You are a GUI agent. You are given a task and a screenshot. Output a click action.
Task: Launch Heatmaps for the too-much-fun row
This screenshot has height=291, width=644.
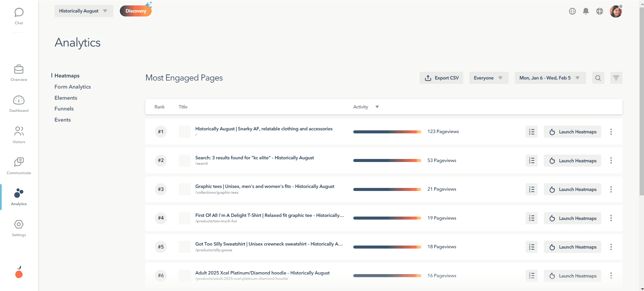(x=572, y=218)
